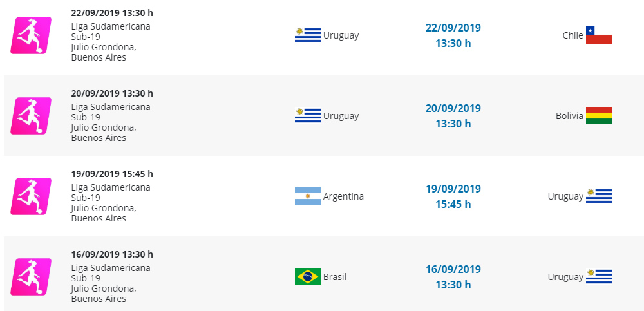Open the blue 22/09/2019 13:30 h match link
Image resolution: width=644 pixels, height=311 pixels.
click(453, 35)
